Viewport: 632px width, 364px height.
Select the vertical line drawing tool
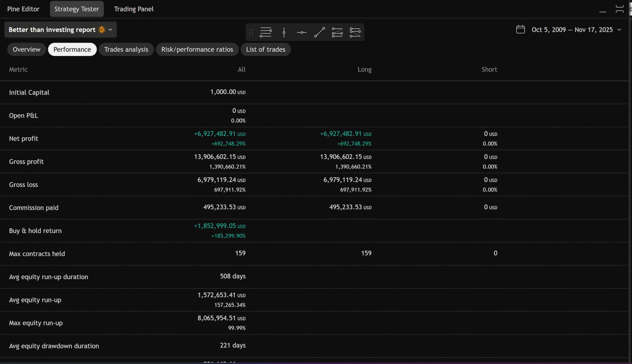point(284,32)
